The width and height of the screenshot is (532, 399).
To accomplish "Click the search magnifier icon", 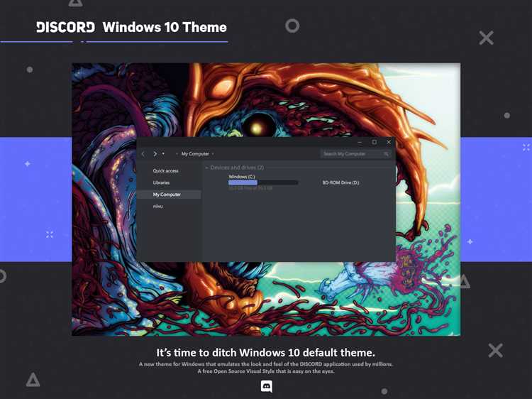I will [x=386, y=154].
